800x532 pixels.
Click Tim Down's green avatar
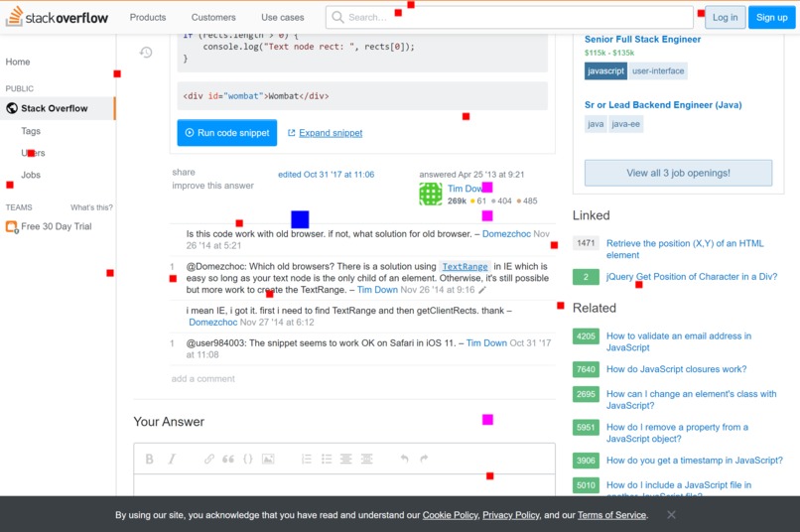[x=431, y=195]
